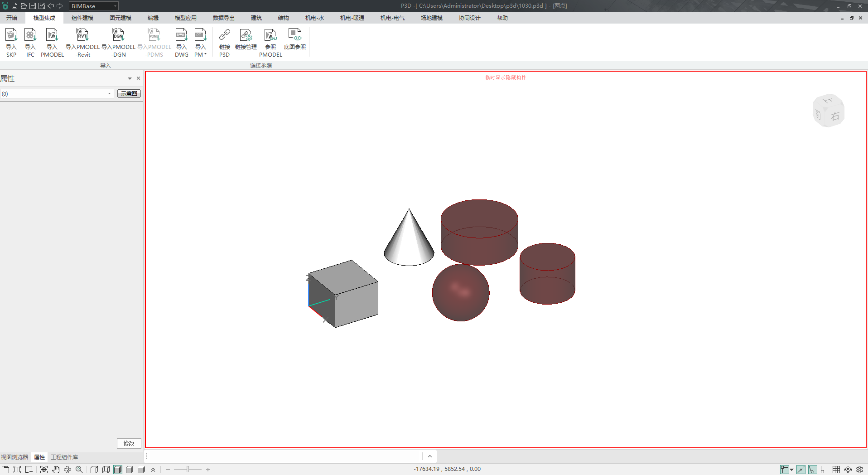Screen dimensions: 868x475
Task: Select the pan hand tool
Action: click(x=56, y=470)
